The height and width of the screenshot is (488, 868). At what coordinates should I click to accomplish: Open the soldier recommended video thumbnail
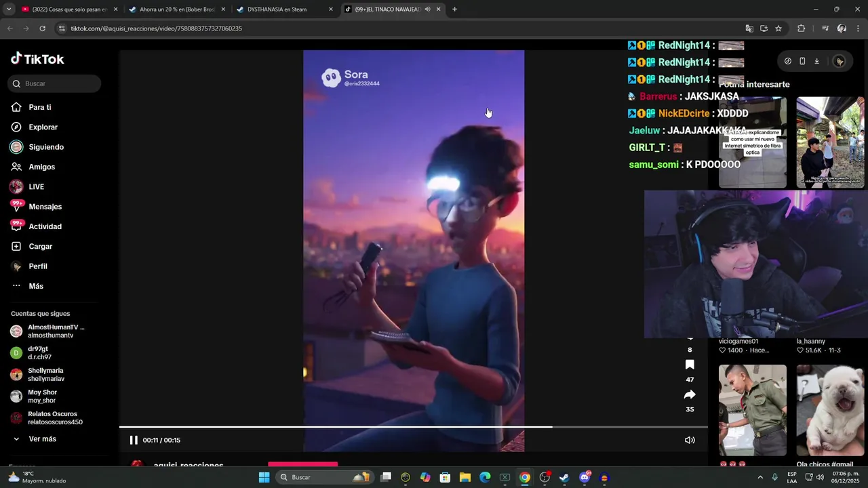click(x=753, y=410)
